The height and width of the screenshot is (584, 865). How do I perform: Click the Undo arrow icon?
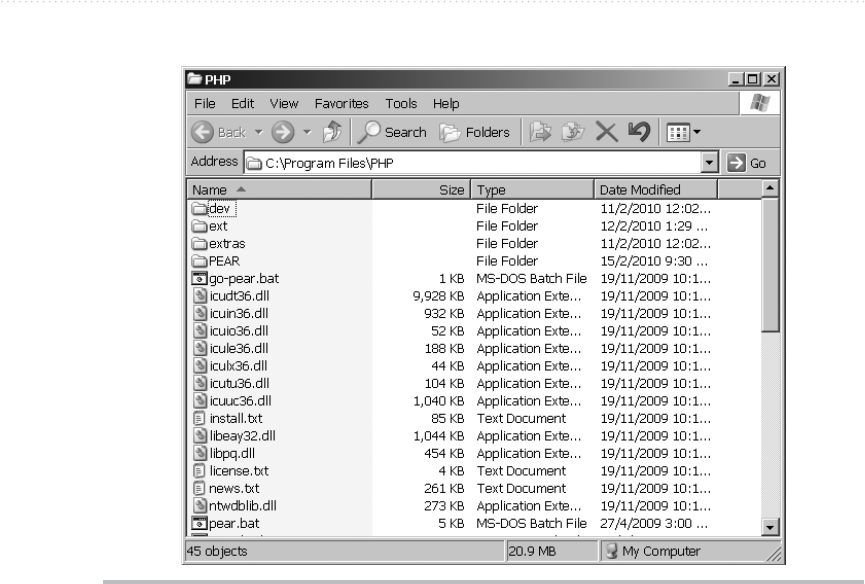[639, 132]
